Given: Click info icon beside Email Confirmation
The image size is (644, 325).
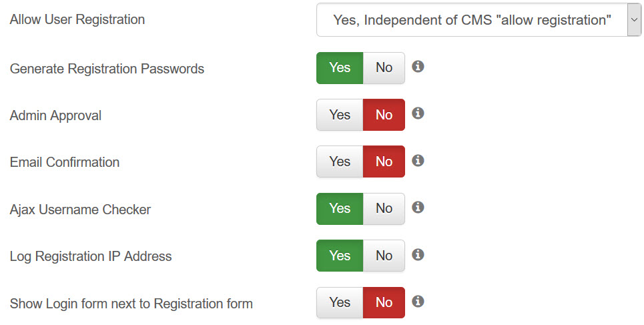Looking at the screenshot, I should tap(418, 160).
